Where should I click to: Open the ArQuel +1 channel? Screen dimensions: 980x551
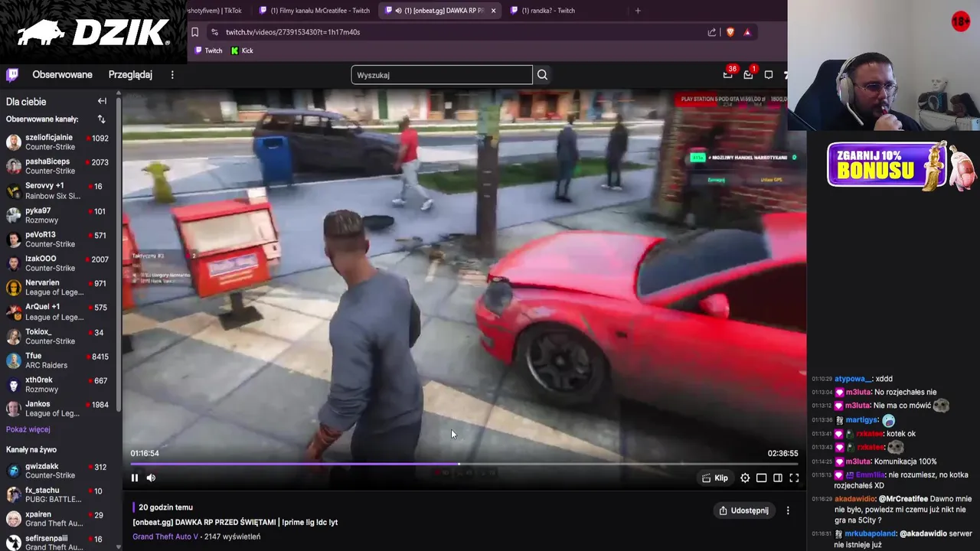click(x=58, y=311)
